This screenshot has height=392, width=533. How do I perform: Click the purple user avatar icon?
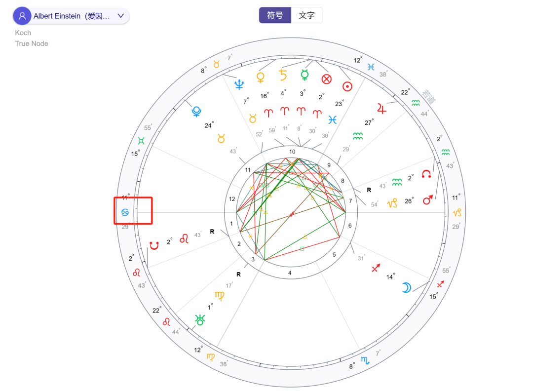pyautogui.click(x=22, y=15)
